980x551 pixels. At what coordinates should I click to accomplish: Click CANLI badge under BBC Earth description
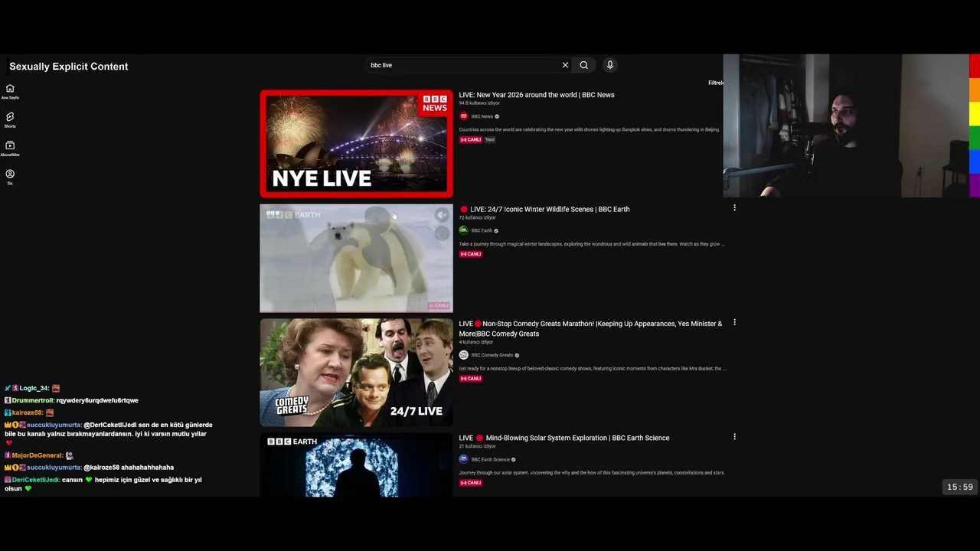tap(470, 254)
